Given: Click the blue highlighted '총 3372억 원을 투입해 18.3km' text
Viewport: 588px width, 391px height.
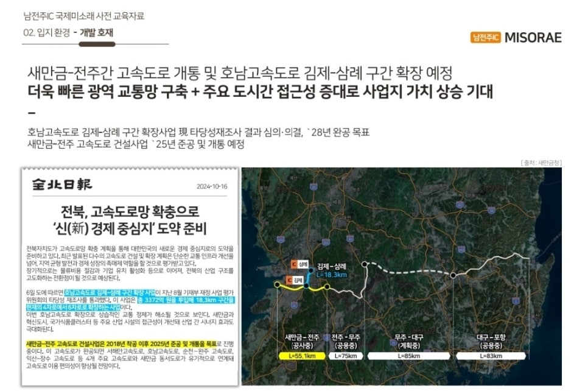Looking at the screenshot, I should (186, 300).
